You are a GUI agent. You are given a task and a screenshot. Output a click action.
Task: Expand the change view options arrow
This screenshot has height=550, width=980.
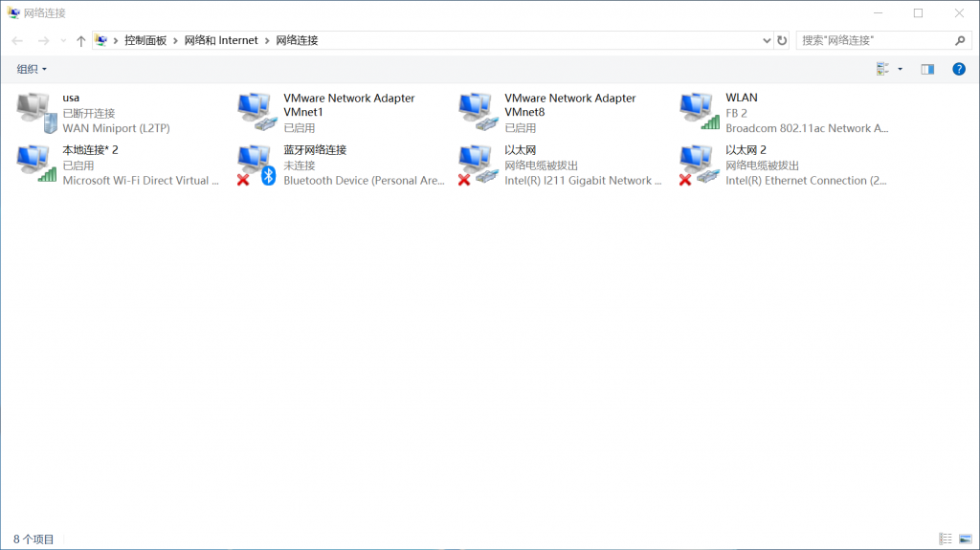(x=901, y=69)
